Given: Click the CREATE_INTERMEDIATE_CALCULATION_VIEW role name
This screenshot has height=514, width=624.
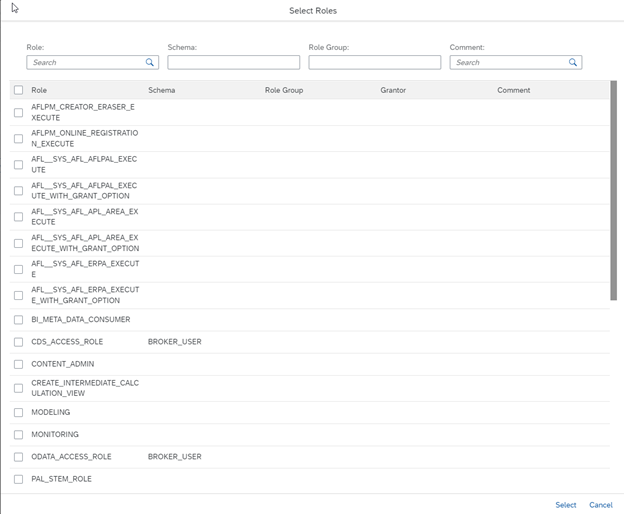Looking at the screenshot, I should click(x=85, y=388).
